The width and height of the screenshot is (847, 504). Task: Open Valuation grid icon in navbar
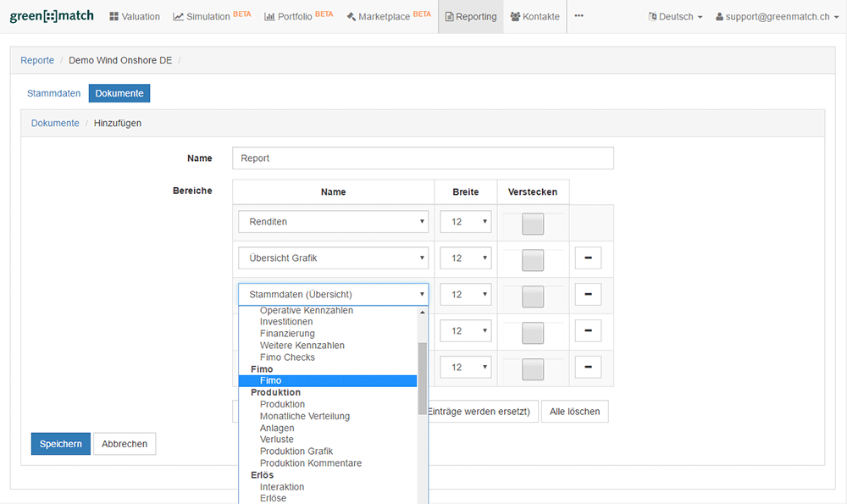113,17
